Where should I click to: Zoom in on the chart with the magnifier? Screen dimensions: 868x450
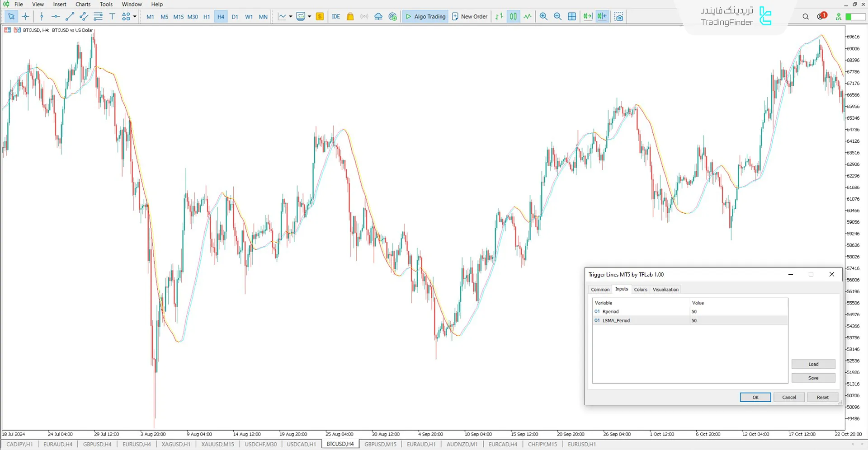pos(543,16)
